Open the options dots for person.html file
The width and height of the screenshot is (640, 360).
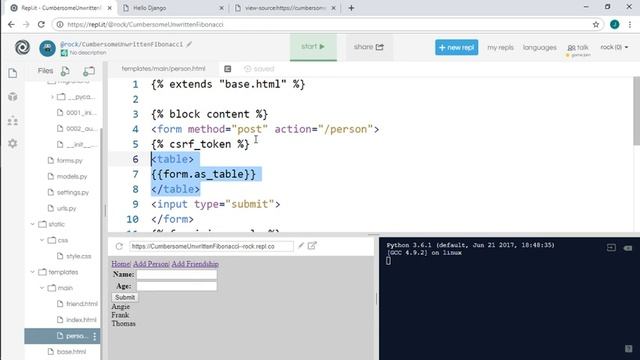coord(95,336)
